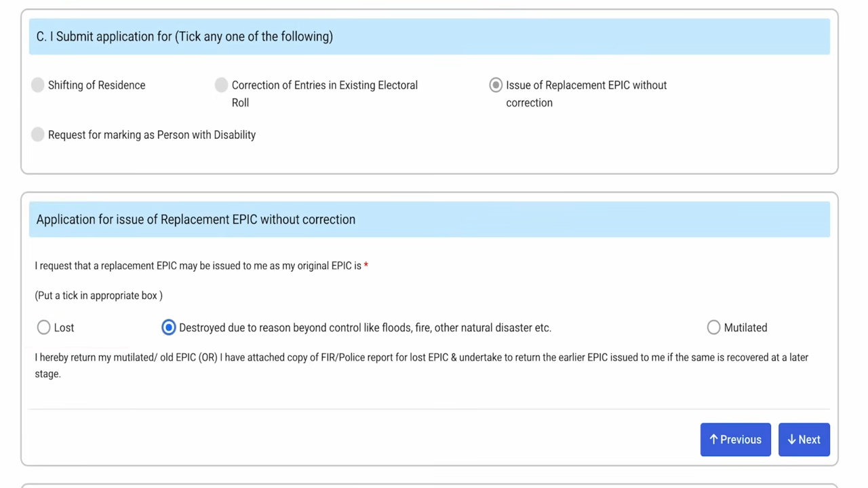Screen dimensions: 868x488
Task: Choose the Mutilated radio button
Action: point(713,327)
